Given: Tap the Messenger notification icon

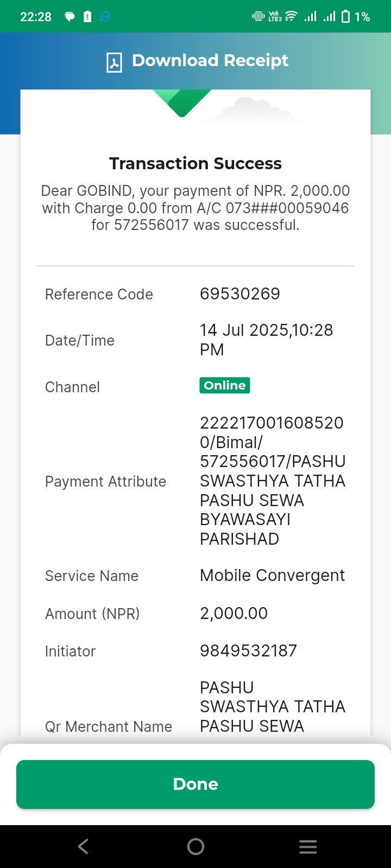Looking at the screenshot, I should 105,17.
